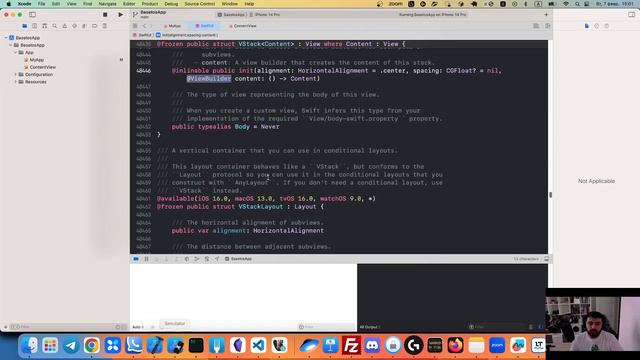Add a new editor tab with plus

pos(546,15)
